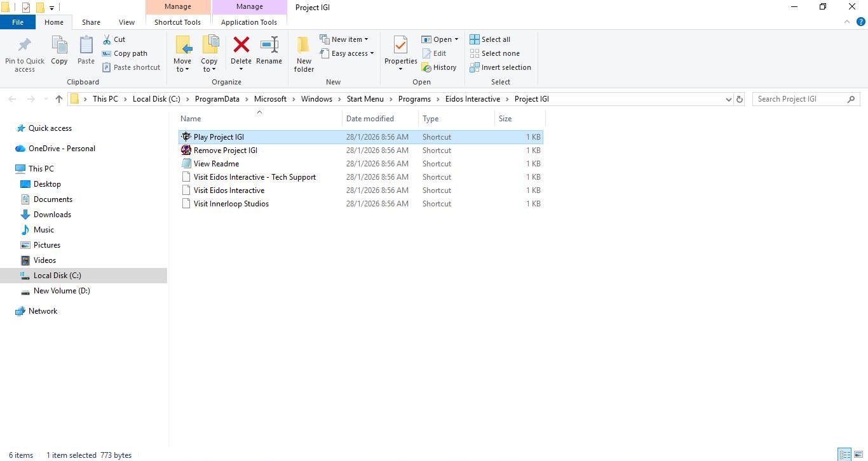868x461 pixels.
Task: Open Properties with the checkmark icon
Action: [x=400, y=46]
